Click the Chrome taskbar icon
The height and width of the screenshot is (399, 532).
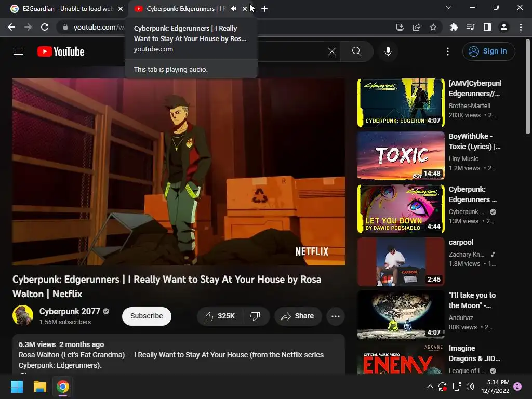63,387
